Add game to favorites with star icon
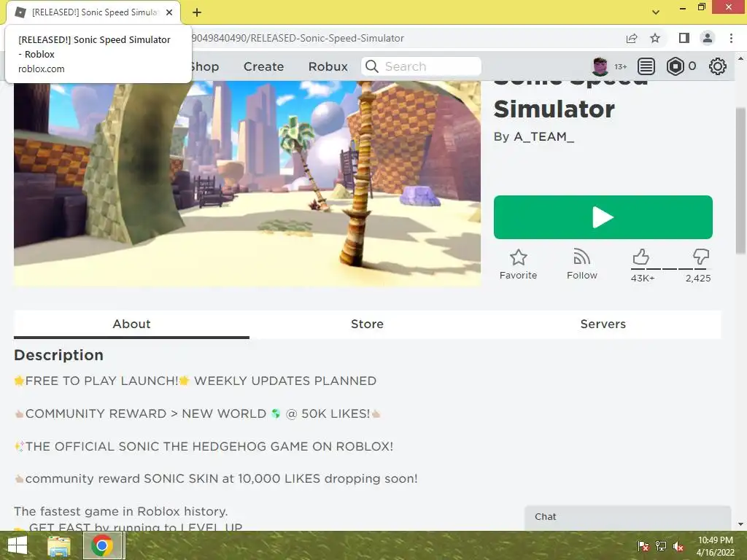The image size is (747, 560). coord(519,257)
